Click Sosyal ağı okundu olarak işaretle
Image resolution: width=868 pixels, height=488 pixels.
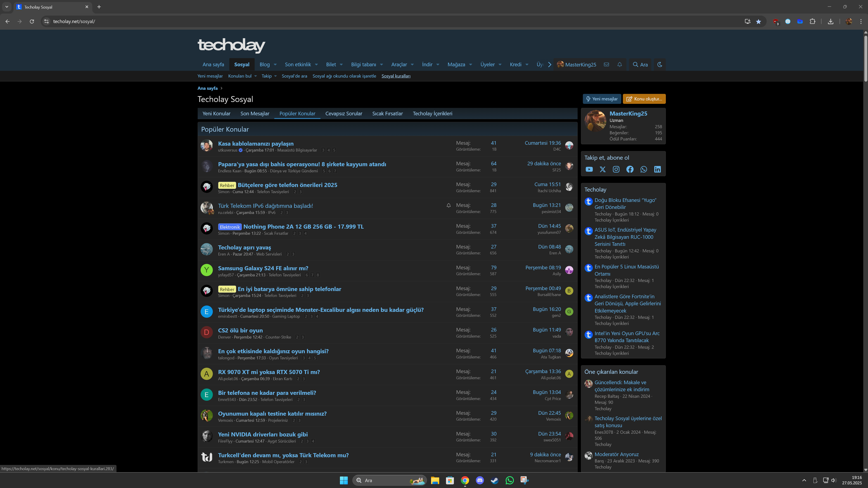(x=344, y=76)
